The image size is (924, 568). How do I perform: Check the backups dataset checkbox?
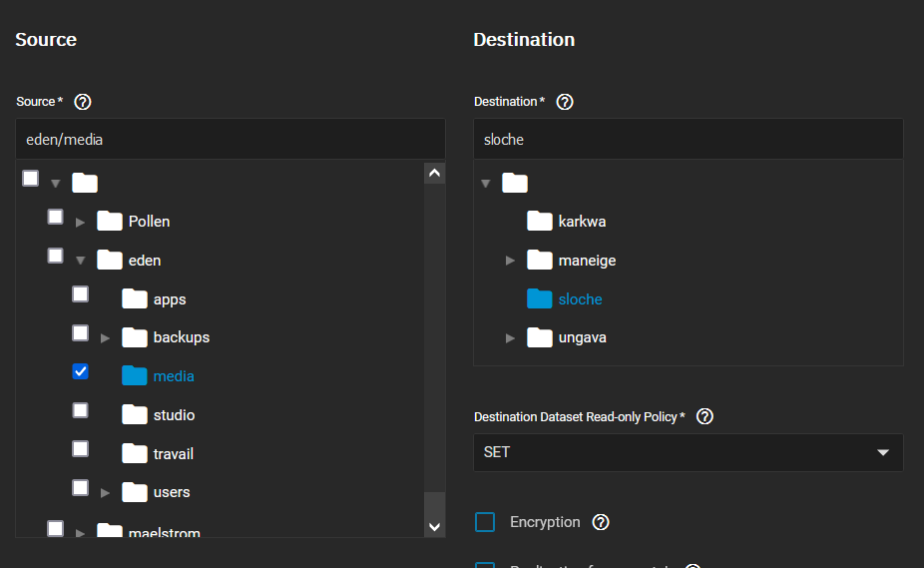80,332
